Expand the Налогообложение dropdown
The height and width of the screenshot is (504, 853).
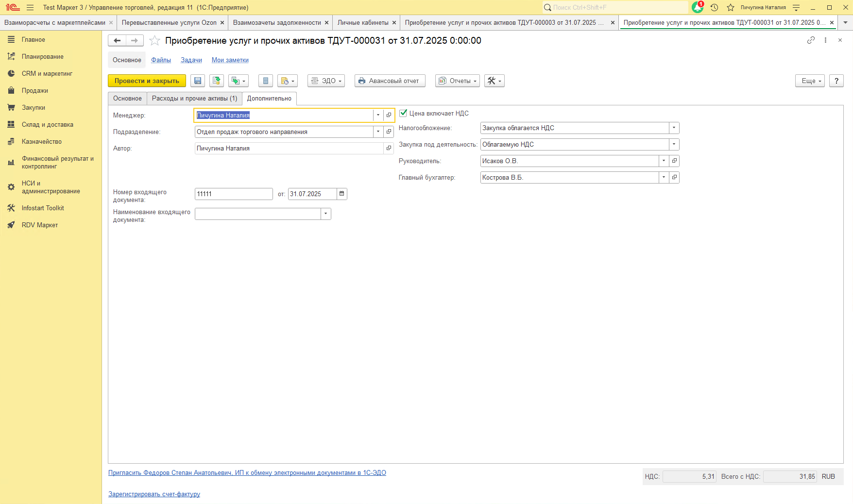pos(674,128)
